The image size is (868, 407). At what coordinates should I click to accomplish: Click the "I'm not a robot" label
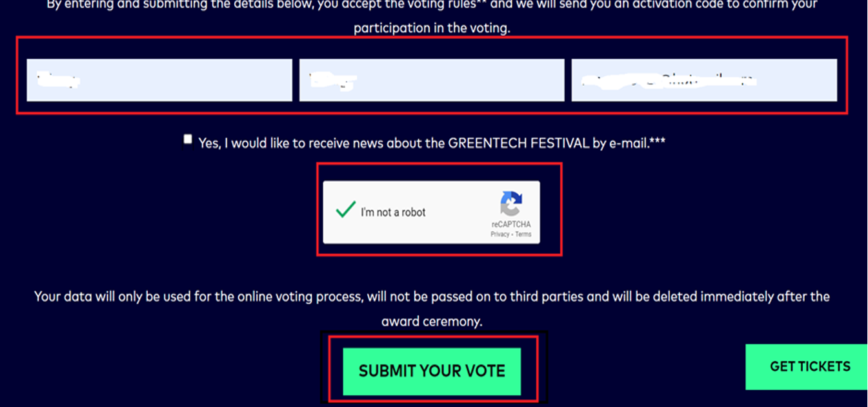393,212
